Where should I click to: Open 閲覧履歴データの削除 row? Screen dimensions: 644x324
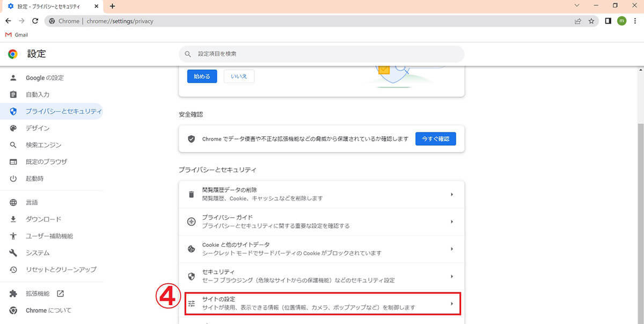[321, 194]
